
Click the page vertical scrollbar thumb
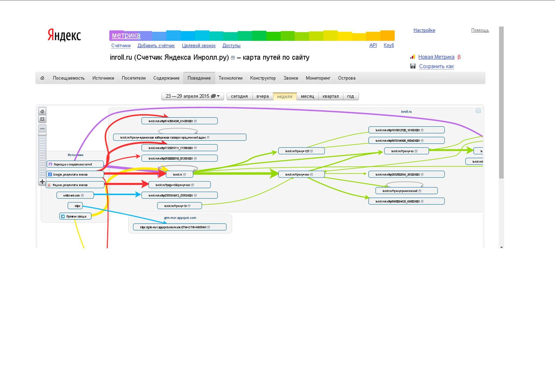click(501, 102)
